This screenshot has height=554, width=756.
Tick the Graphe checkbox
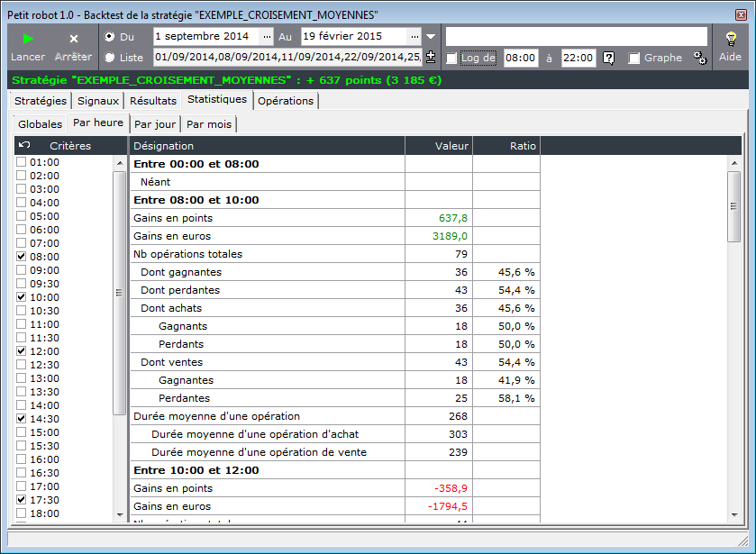coord(634,59)
